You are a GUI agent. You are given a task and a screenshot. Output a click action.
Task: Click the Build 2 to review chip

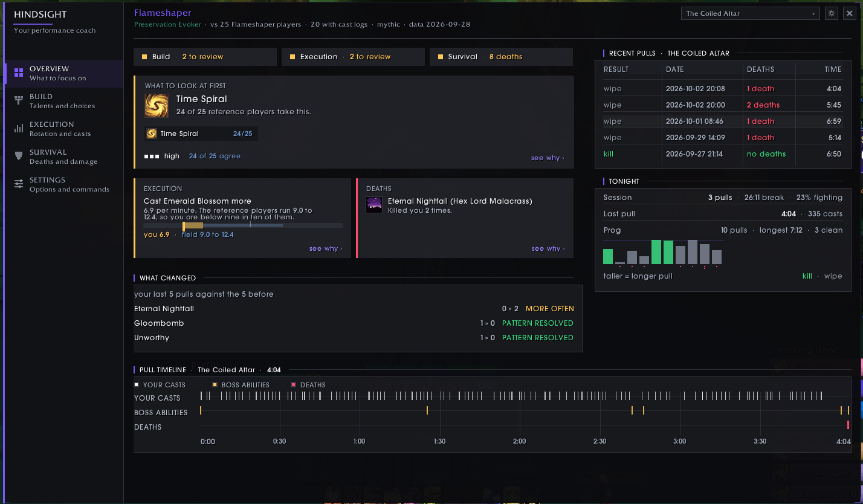[205, 57]
